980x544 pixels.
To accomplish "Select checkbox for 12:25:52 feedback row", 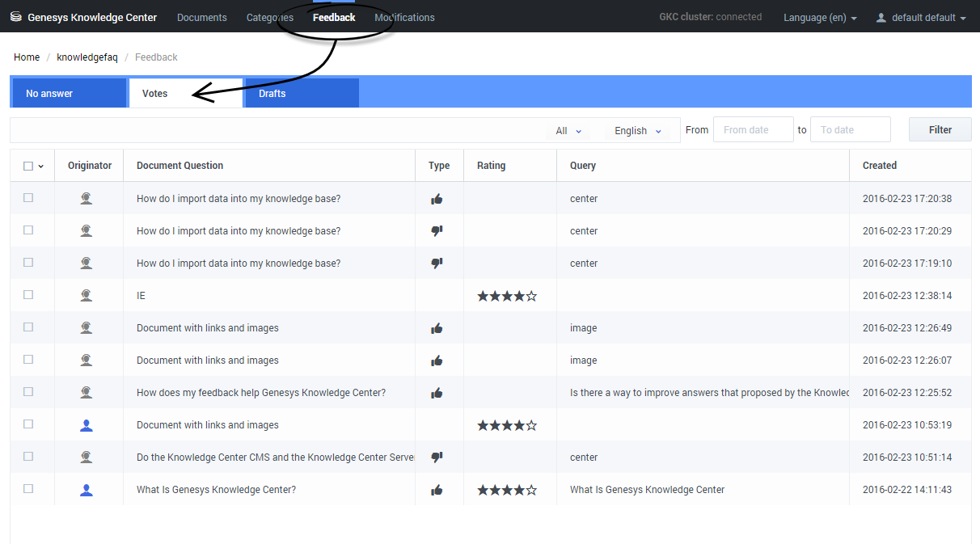I will [28, 392].
